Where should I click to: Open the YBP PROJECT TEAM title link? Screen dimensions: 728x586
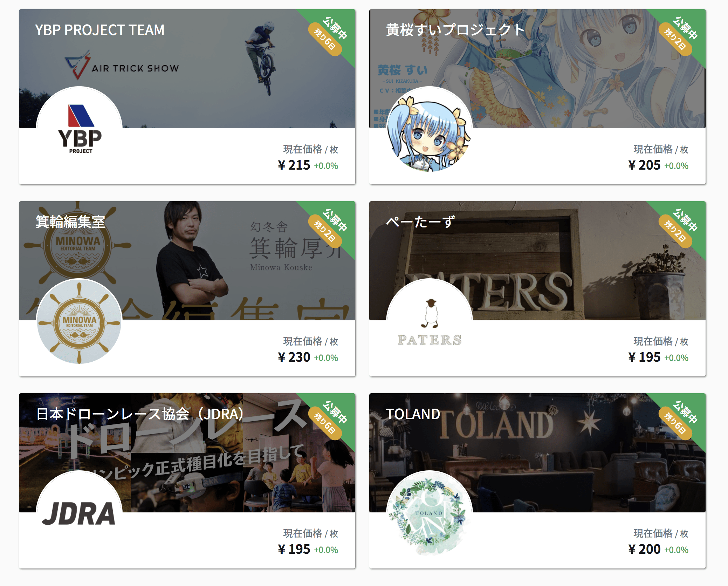coord(100,30)
